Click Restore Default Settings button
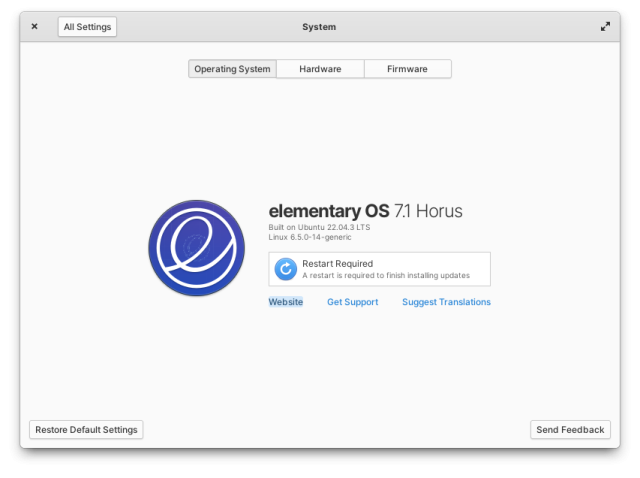 pos(86,429)
